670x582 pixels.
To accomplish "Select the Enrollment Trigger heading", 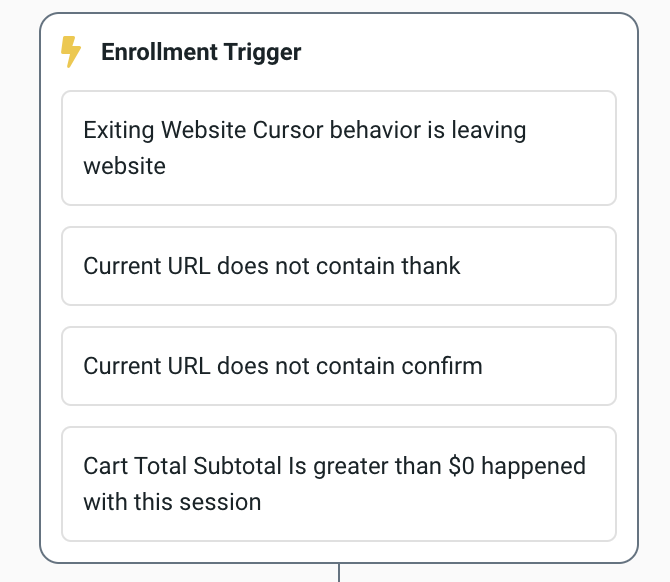I will [201, 52].
